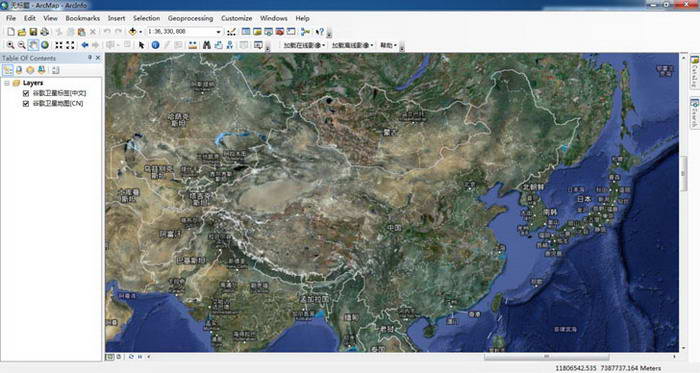Screen dimensions: 700x373
Task: Switch to Data View button at bottom
Action: click(x=110, y=357)
